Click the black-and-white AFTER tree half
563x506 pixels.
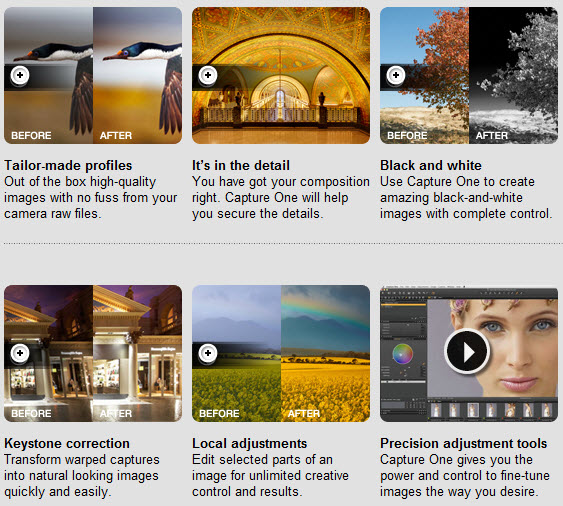point(513,75)
